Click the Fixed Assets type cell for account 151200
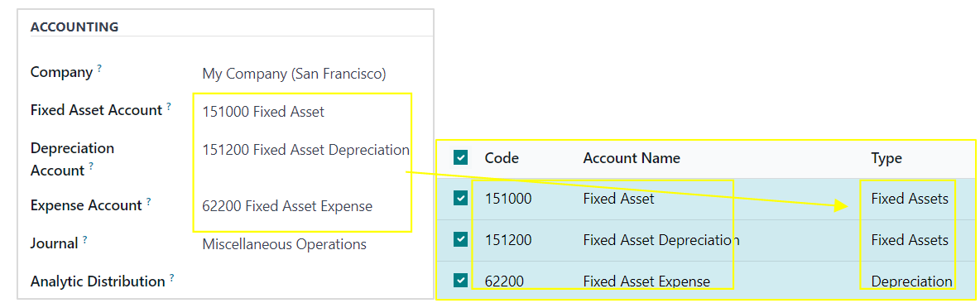 click(x=910, y=240)
